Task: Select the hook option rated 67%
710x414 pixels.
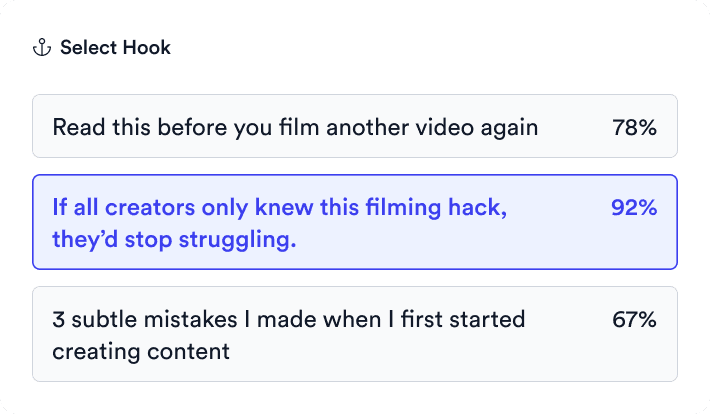Action: [x=355, y=334]
